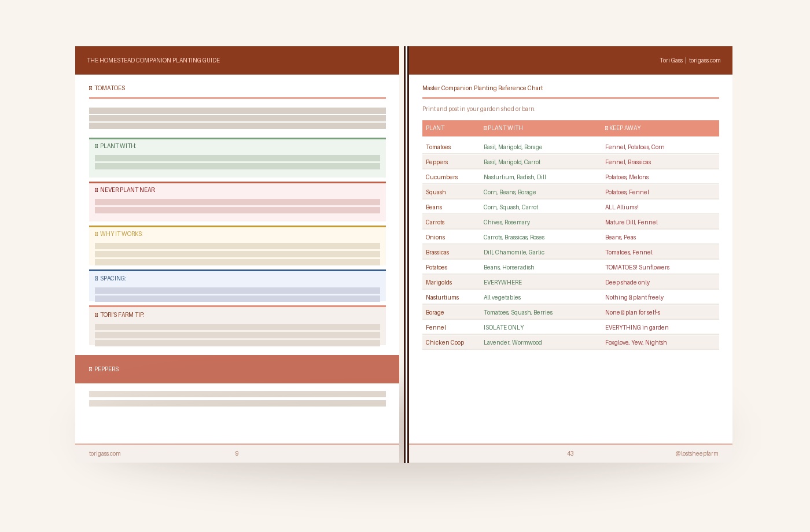Viewport: 810px width, 532px height.
Task: Open torigass.com link in right page header
Action: pyautogui.click(x=705, y=61)
